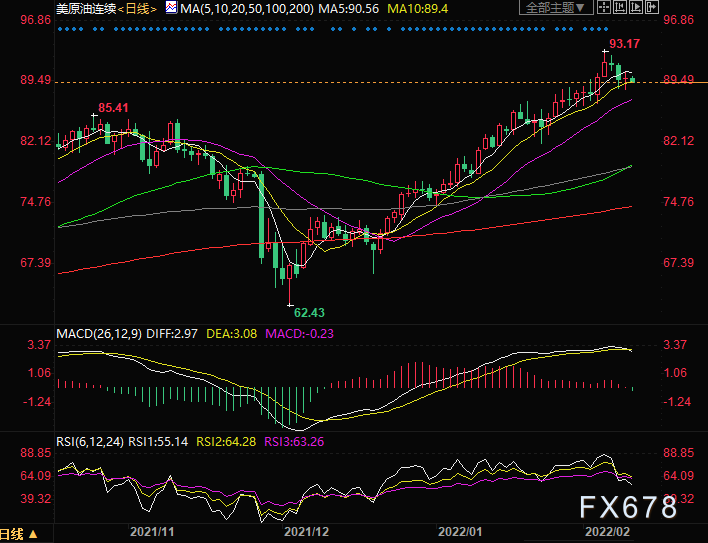Image resolution: width=708 pixels, height=543 pixels.
Task: Click the 2022/01 date axis label
Action: 460,532
